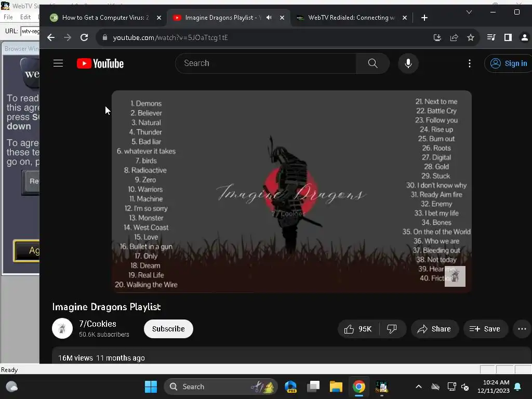Reload the YouTube page

click(x=84, y=37)
